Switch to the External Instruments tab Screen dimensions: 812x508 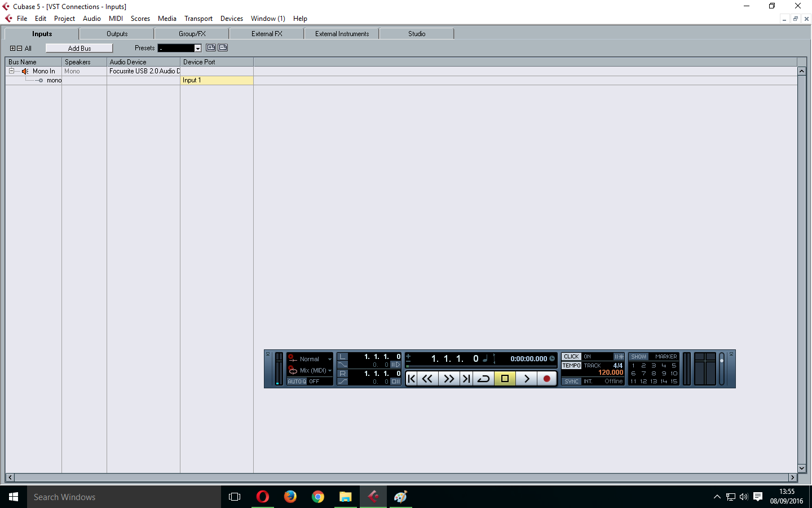click(x=342, y=34)
